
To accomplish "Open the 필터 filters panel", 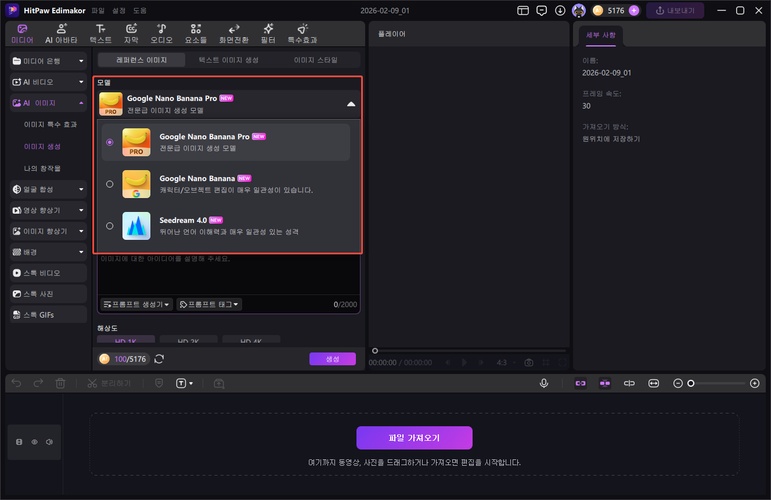I will (268, 33).
